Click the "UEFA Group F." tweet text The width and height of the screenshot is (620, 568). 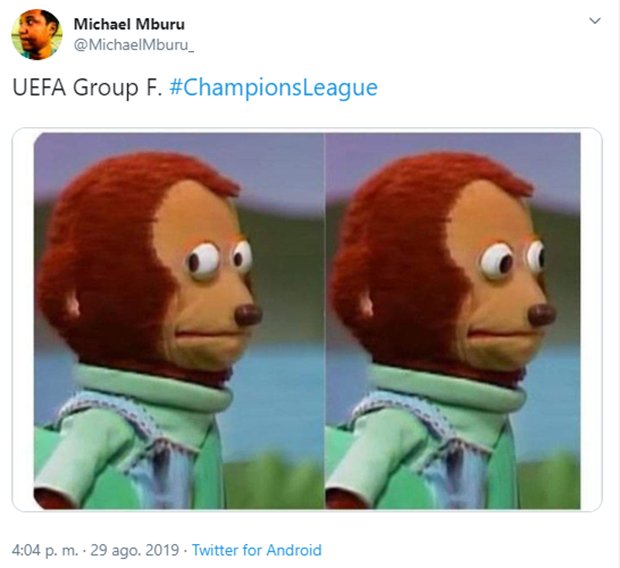tap(87, 88)
